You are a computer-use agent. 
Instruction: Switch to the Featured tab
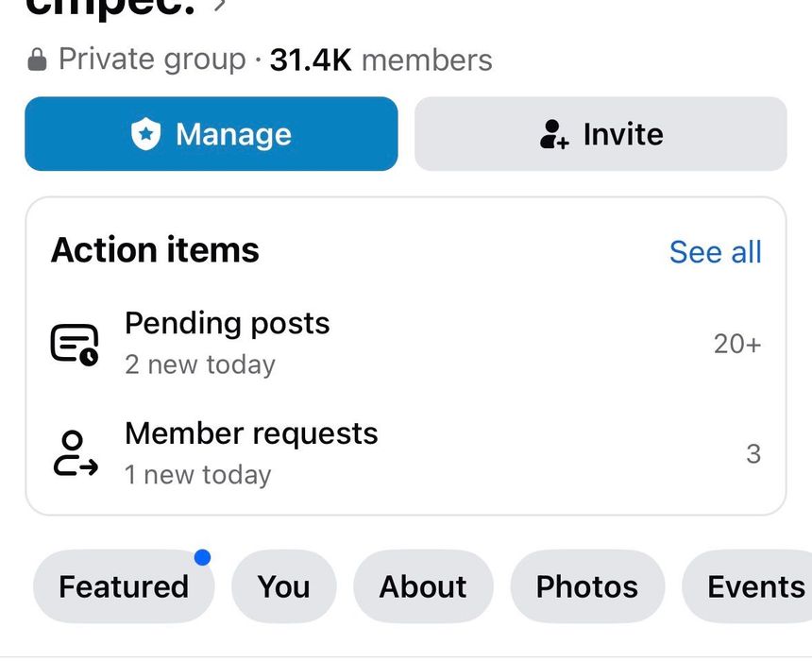coord(124,586)
